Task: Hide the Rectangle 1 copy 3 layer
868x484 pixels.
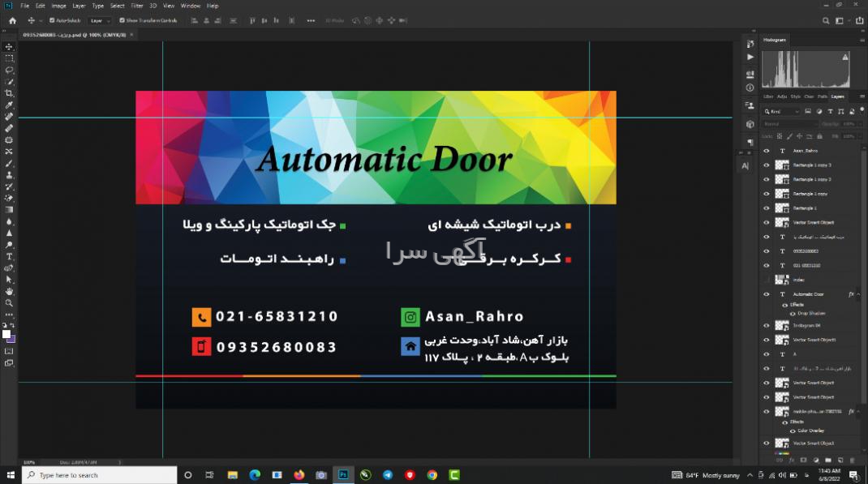Action: [766, 165]
